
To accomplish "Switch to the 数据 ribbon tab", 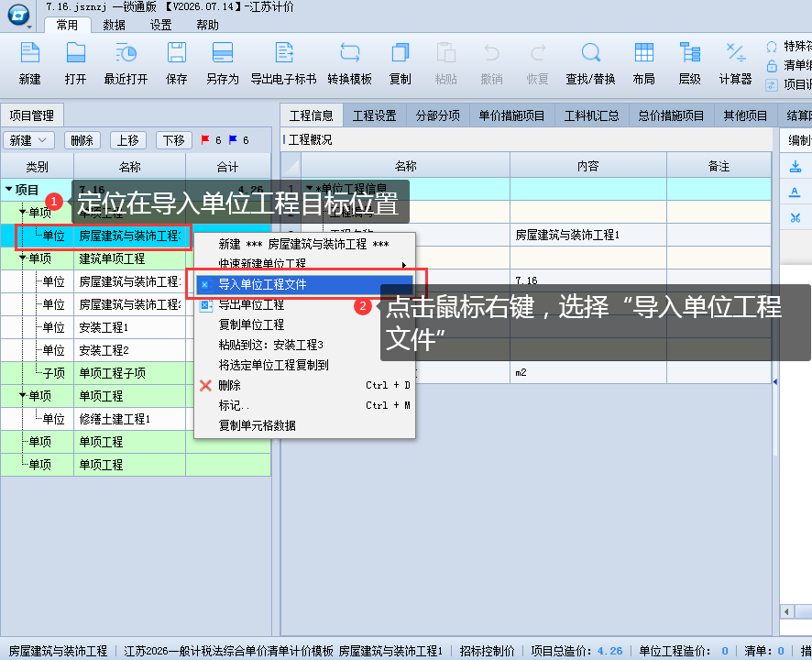I will [x=114, y=25].
